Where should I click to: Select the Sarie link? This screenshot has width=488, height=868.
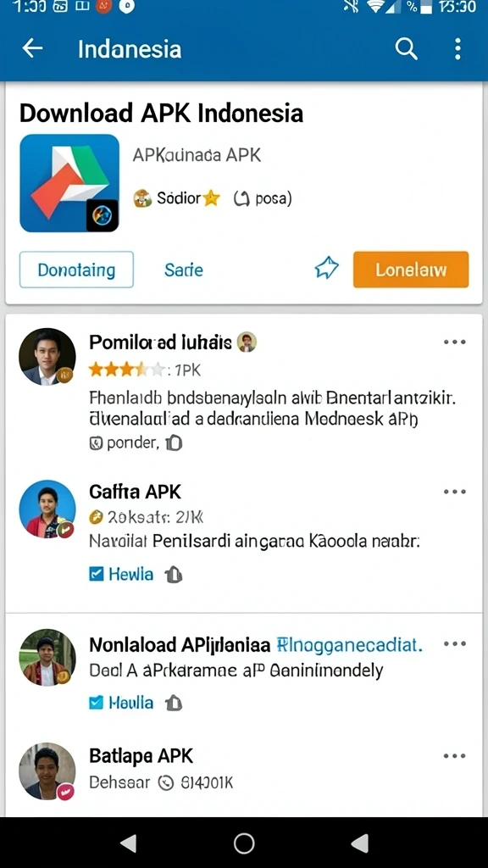pos(184,270)
